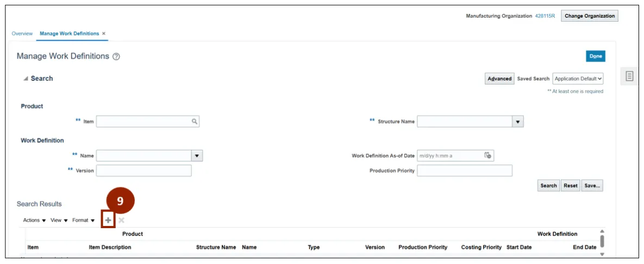Click the grayed-out Delete X icon

[121, 220]
